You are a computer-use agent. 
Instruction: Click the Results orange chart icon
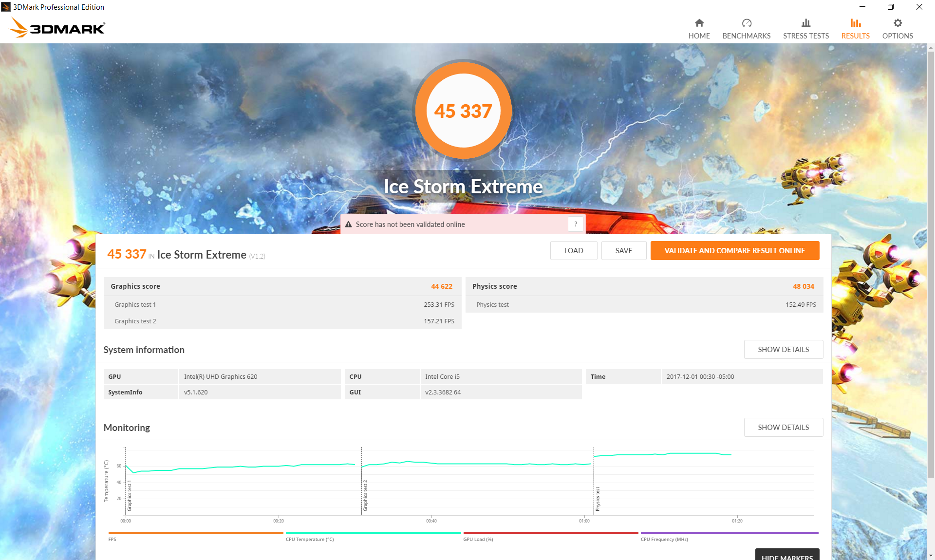855,23
